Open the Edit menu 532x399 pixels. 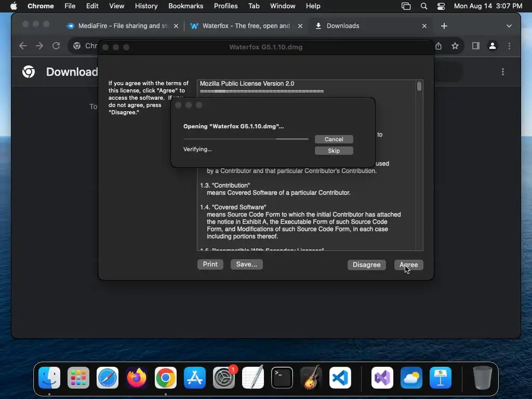click(92, 6)
